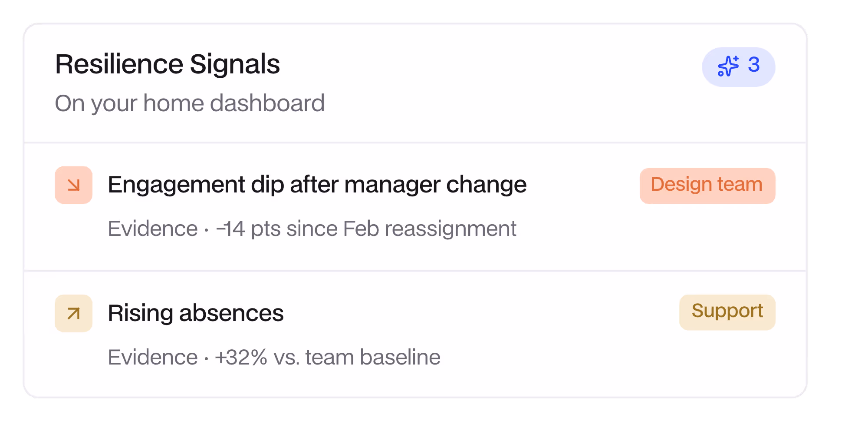Image resolution: width=868 pixels, height=421 pixels.
Task: Click the Resilience Signals heading
Action: [168, 64]
